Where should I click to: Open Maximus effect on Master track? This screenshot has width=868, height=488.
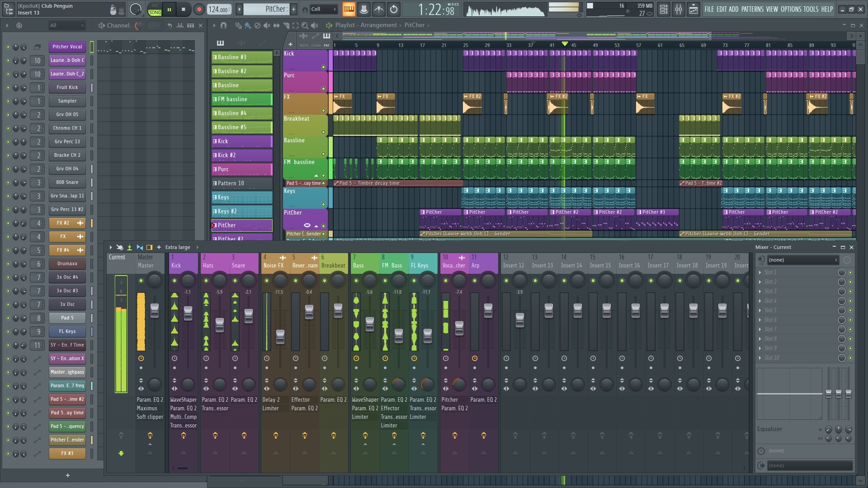pyautogui.click(x=147, y=408)
